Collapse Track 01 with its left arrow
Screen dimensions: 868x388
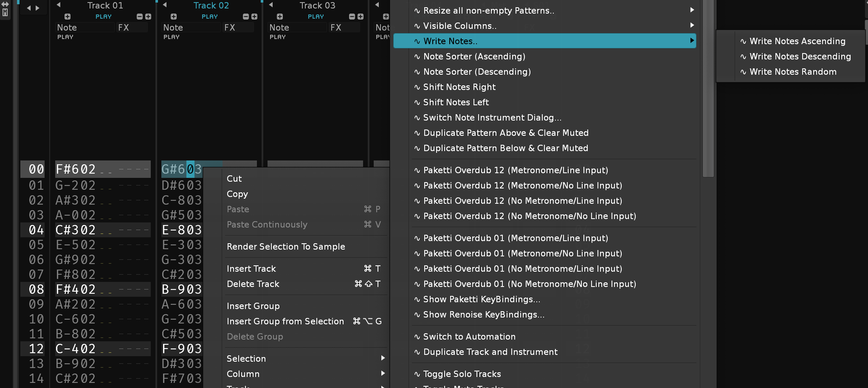(x=59, y=5)
